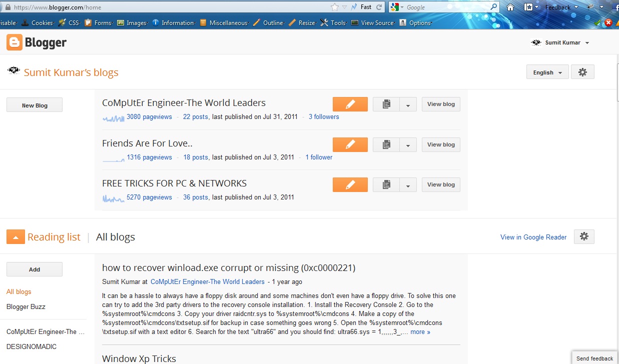
Task: Open blog settings gear next to English
Action: [x=582, y=72]
